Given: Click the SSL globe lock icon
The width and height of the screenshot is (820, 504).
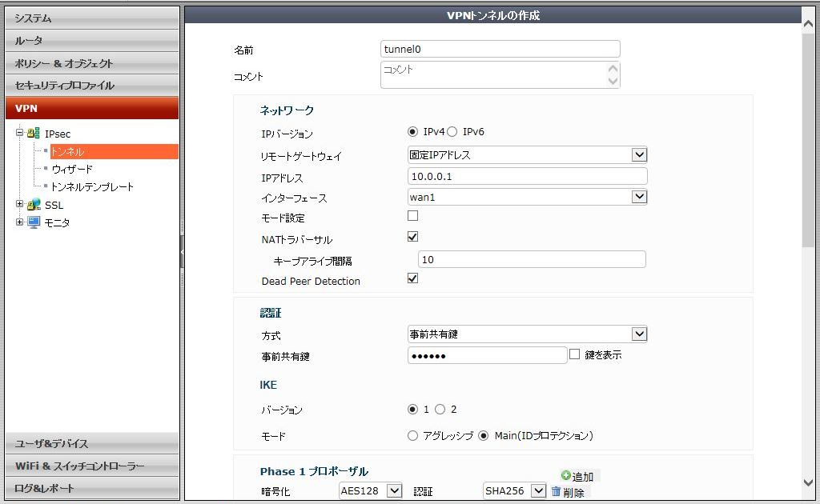Looking at the screenshot, I should pos(34,205).
